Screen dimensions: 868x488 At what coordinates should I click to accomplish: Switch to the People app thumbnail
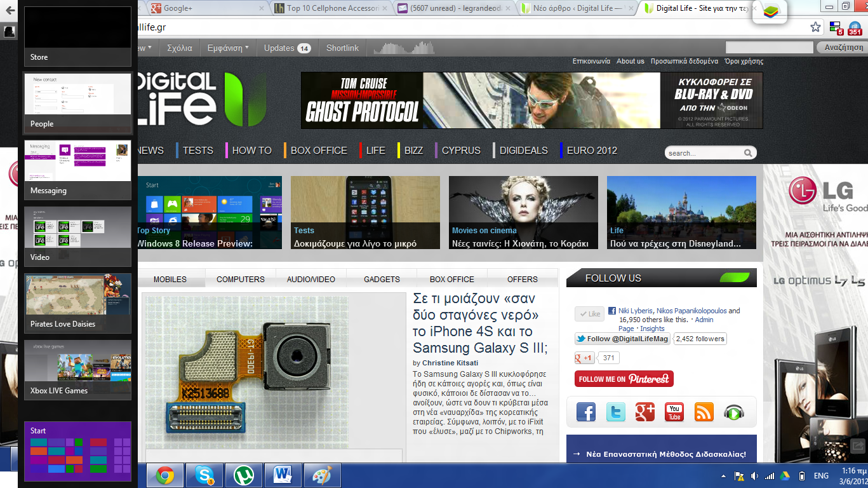pyautogui.click(x=77, y=103)
